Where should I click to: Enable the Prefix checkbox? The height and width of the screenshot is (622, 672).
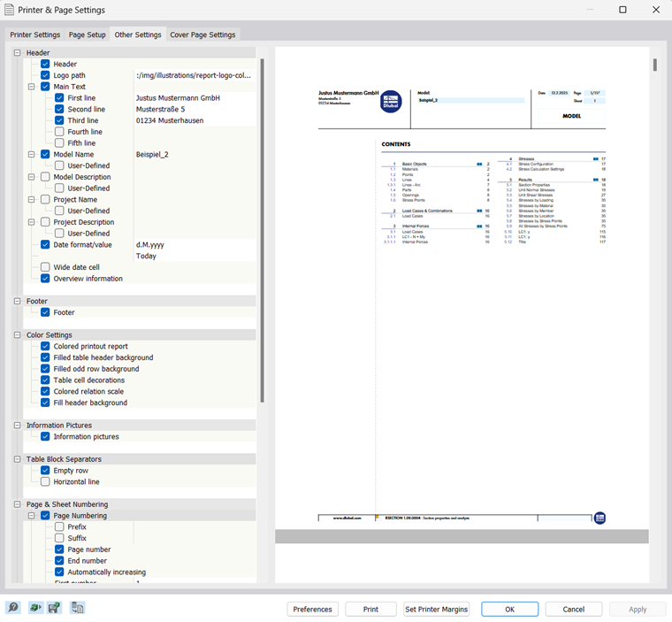pyautogui.click(x=59, y=526)
